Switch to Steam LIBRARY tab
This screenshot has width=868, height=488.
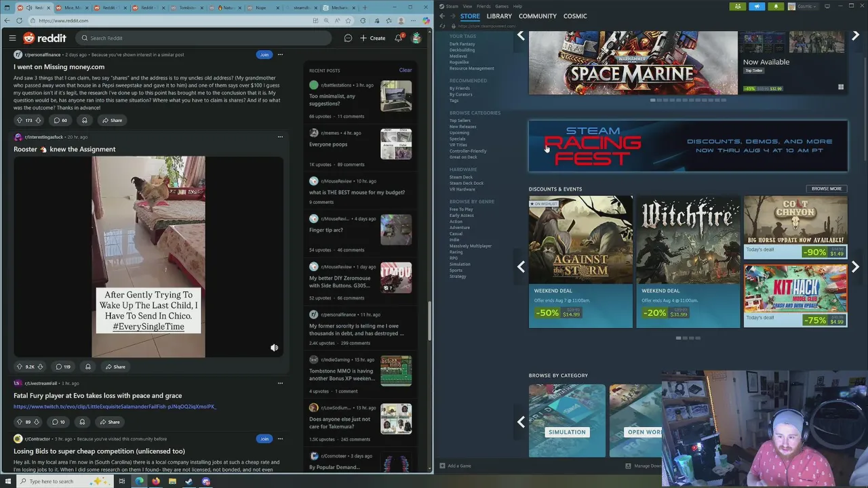pyautogui.click(x=499, y=16)
